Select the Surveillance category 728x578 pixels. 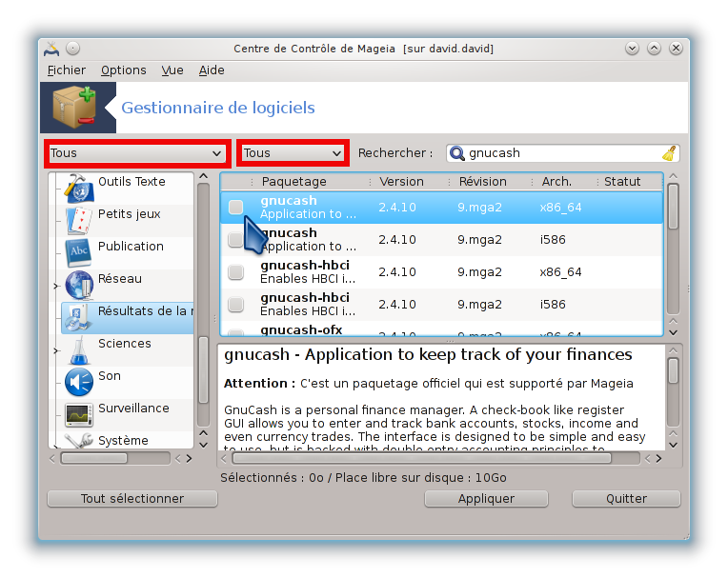(x=133, y=409)
